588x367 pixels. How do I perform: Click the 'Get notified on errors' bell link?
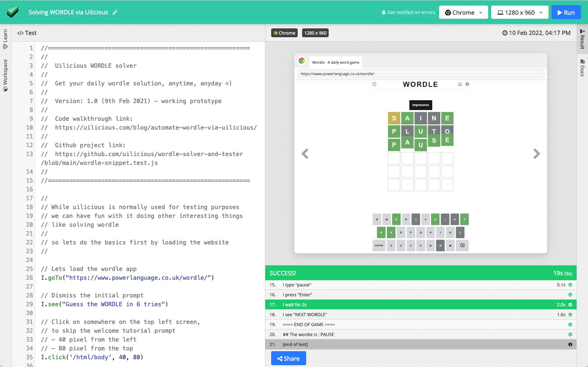point(409,12)
